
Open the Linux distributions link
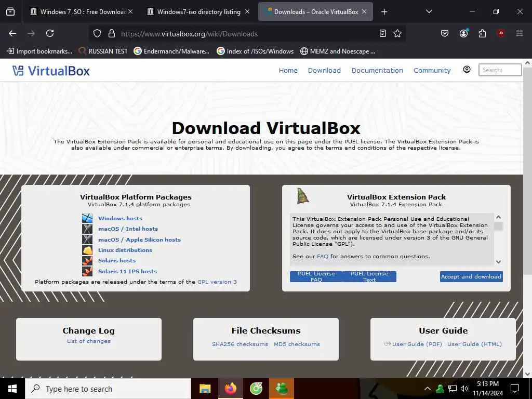125,250
